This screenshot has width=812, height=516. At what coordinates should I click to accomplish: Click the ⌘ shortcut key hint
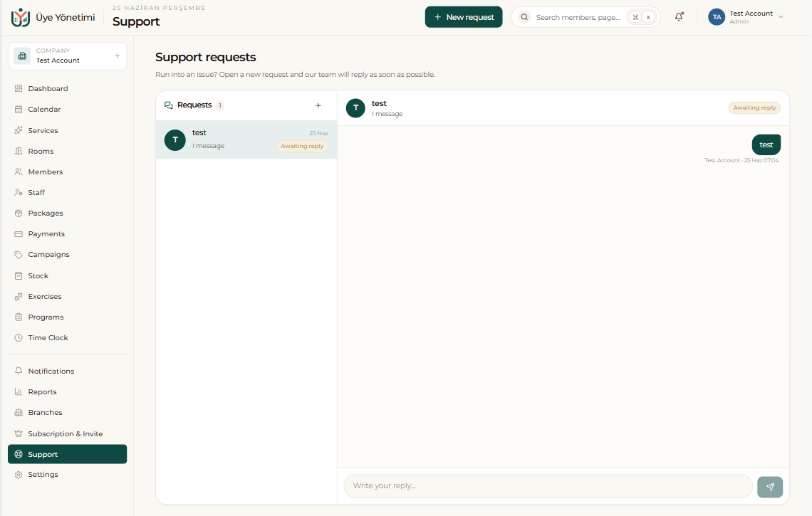click(635, 17)
